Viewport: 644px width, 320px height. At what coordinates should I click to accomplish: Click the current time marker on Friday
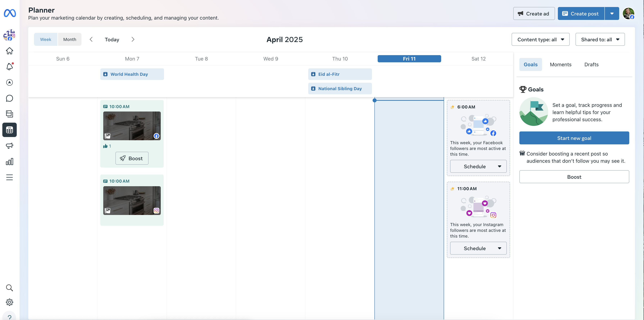(x=374, y=100)
